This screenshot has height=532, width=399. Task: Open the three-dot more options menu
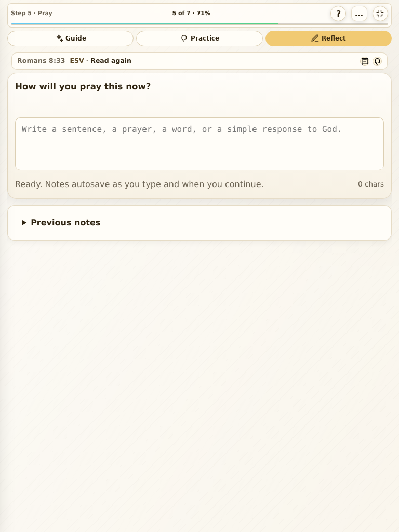359,14
